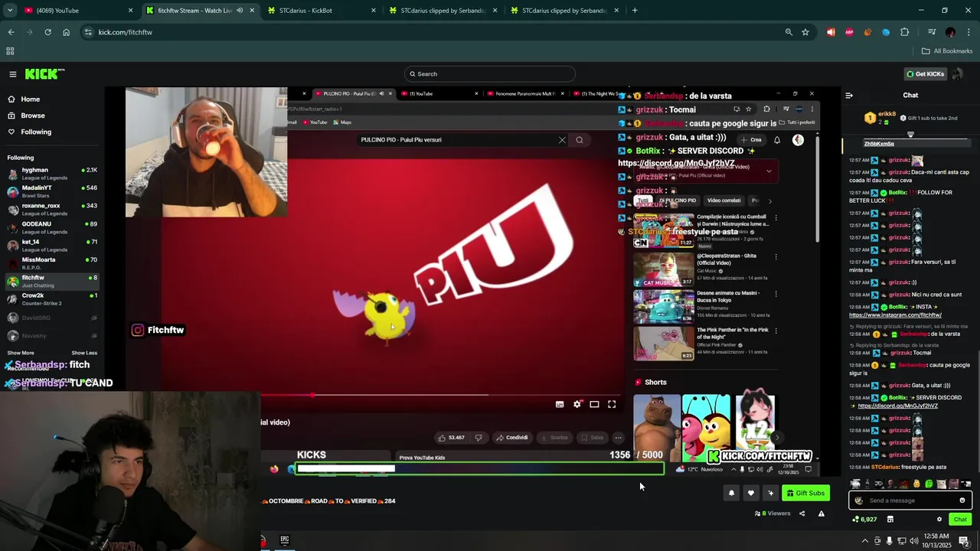Open the discord.gg link in chat
The width and height of the screenshot is (980, 551).
(x=897, y=406)
